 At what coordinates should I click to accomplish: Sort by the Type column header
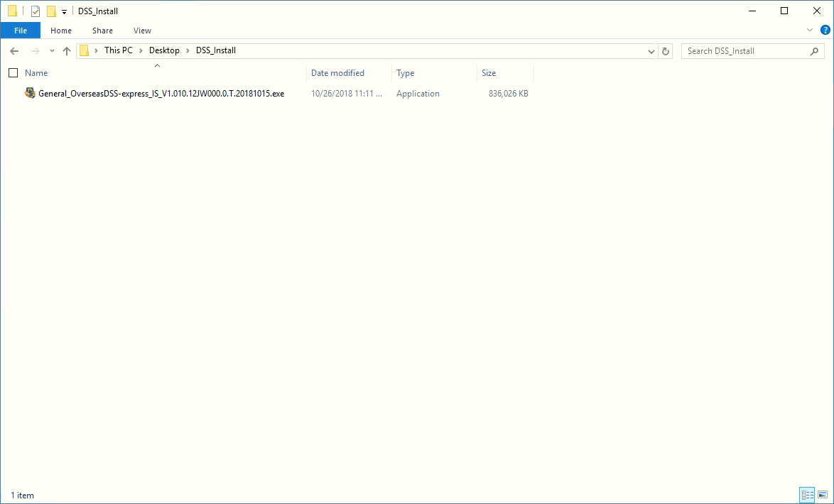406,73
